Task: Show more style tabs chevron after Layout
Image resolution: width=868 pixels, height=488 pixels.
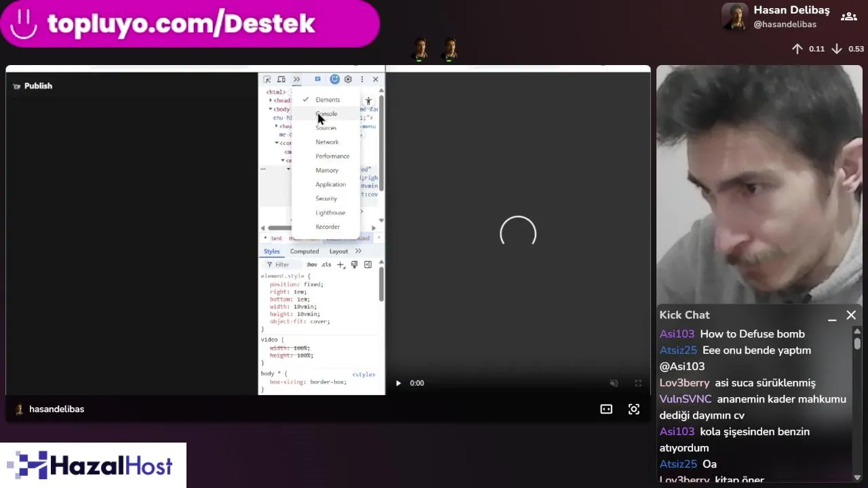Action: pyautogui.click(x=359, y=251)
